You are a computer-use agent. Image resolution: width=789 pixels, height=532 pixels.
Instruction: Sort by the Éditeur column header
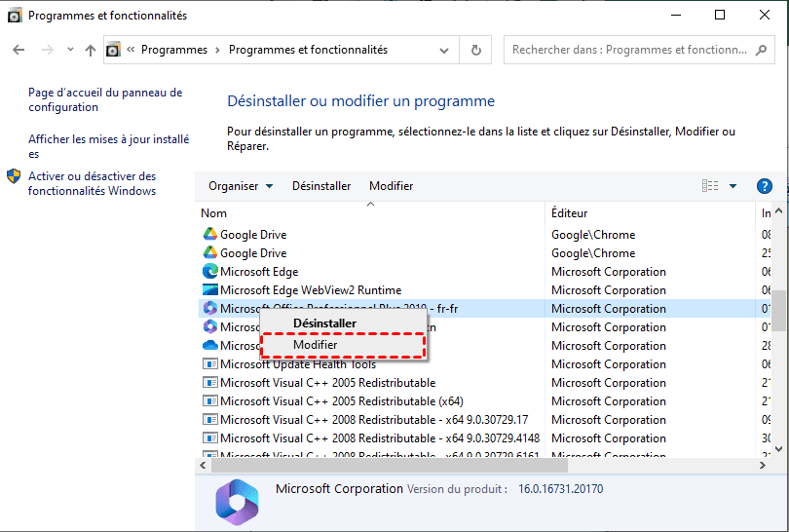569,213
